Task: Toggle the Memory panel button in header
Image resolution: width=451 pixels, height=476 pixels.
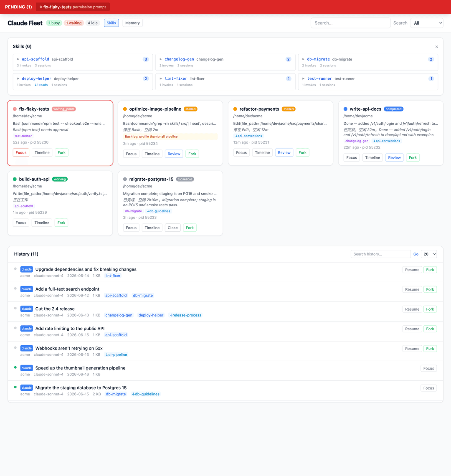Action: point(132,23)
